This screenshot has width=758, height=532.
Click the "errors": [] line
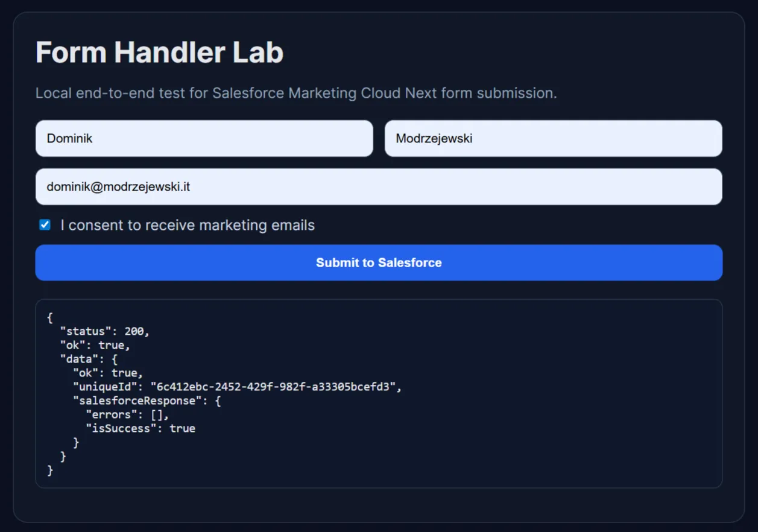click(x=128, y=414)
